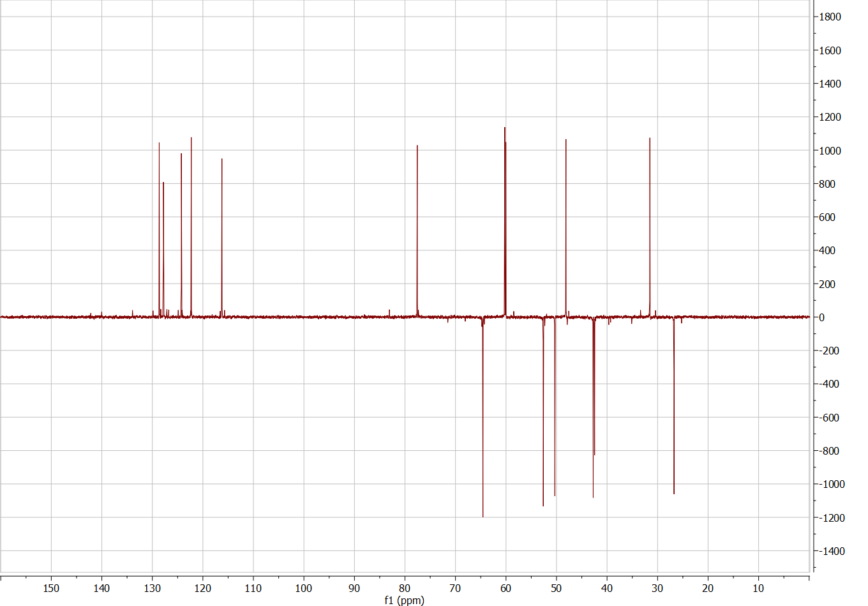This screenshot has width=868, height=606.
Task: Click the 100 tick label on horizontal axis
Action: pos(304,588)
